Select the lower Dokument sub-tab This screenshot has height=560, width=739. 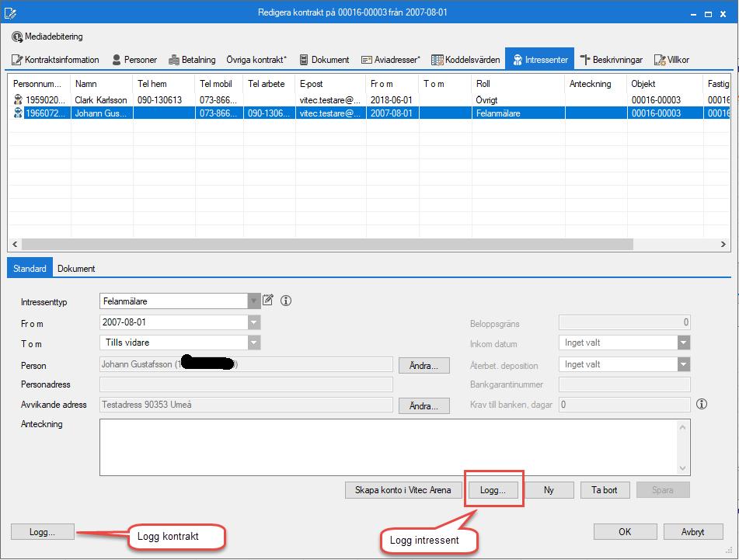coord(76,269)
